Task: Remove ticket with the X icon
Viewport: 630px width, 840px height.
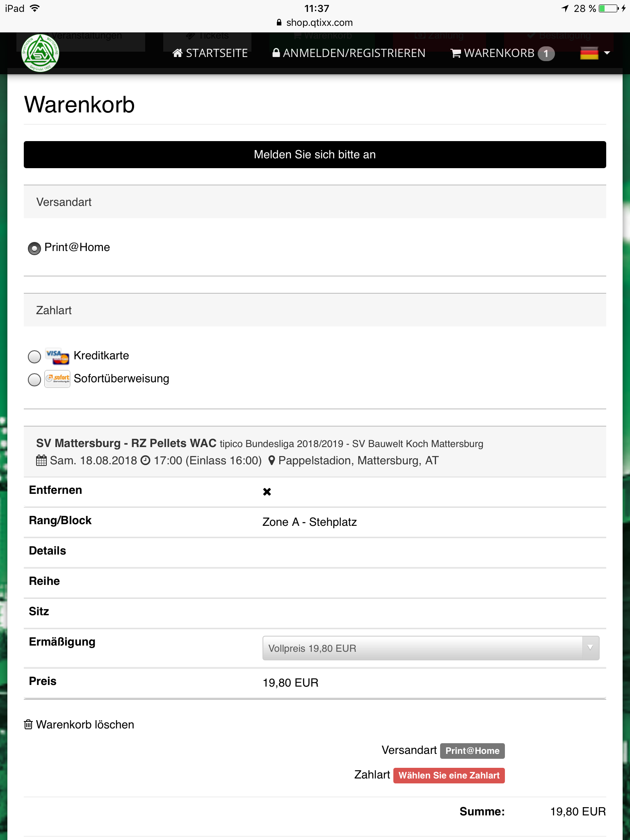Action: point(267,491)
